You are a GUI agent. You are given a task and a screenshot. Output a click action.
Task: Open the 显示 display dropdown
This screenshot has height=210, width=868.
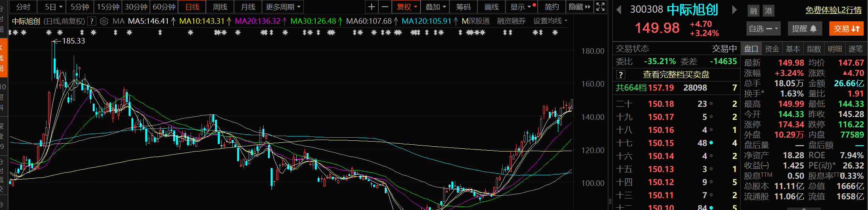(522, 7)
